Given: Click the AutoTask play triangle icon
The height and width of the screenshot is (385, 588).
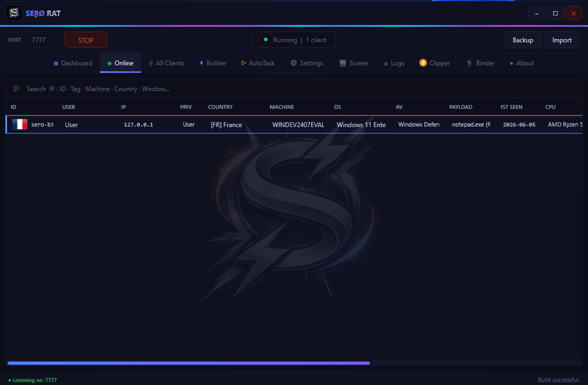Looking at the screenshot, I should 244,63.
